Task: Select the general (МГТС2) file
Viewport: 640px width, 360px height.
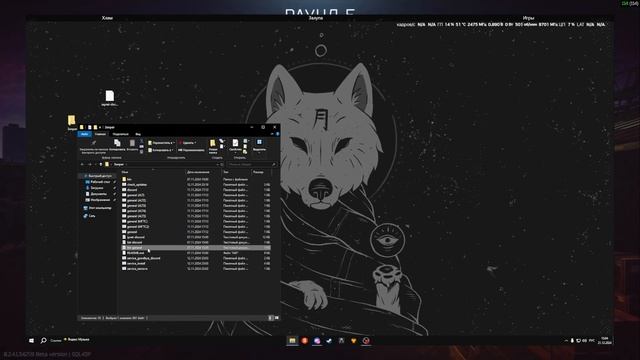Action: pyautogui.click(x=196, y=227)
